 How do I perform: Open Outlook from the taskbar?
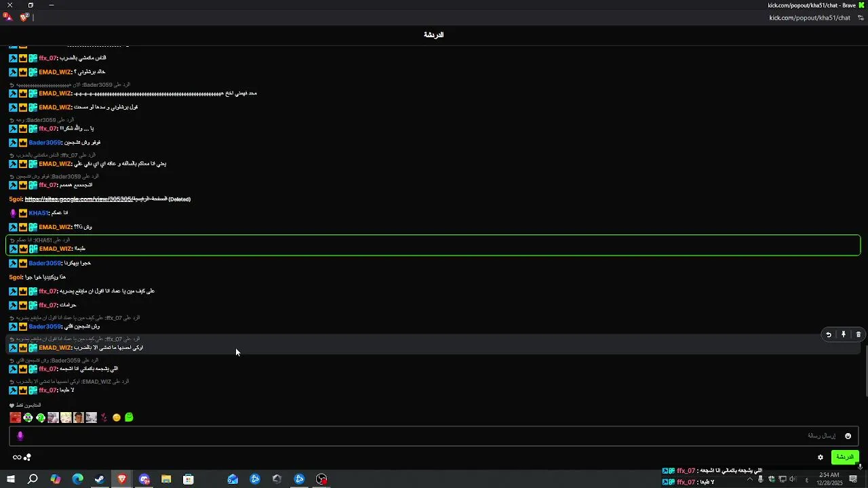coord(233,479)
